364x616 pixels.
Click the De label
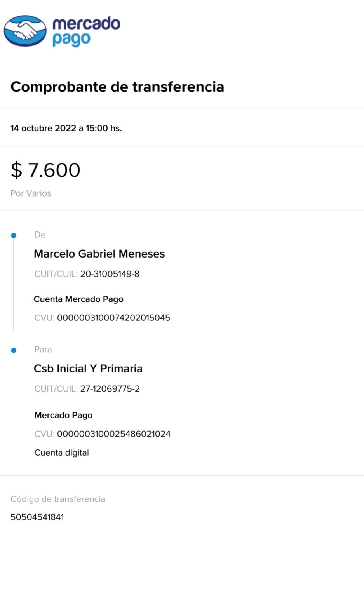(x=40, y=235)
